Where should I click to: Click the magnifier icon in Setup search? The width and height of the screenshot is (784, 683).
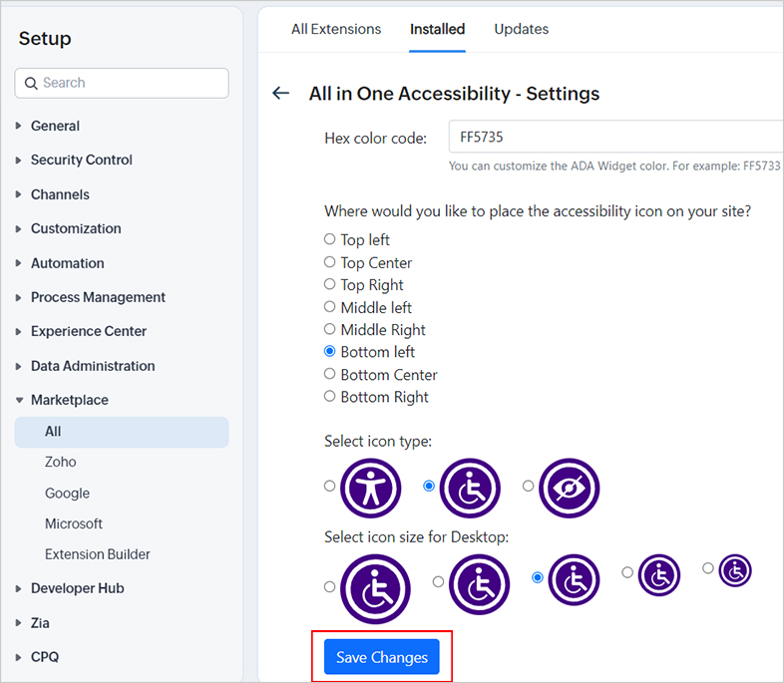click(x=31, y=83)
